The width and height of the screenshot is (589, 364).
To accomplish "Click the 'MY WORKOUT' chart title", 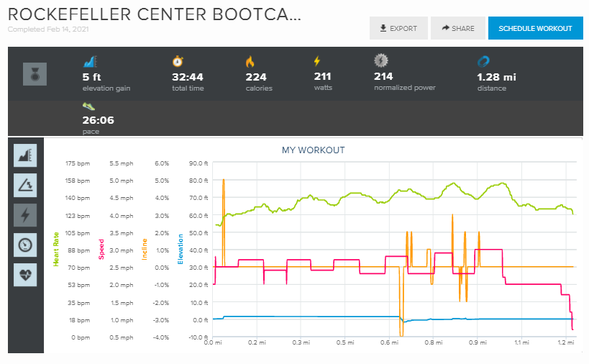I will (314, 150).
